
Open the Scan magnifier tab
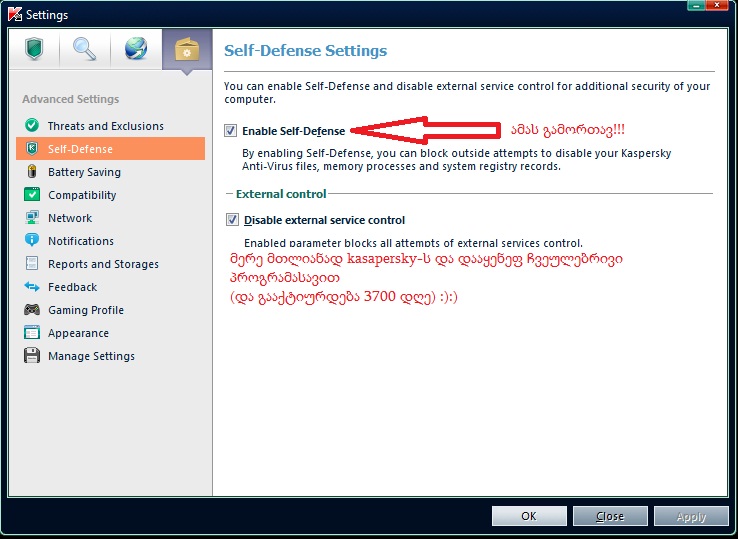(x=85, y=49)
